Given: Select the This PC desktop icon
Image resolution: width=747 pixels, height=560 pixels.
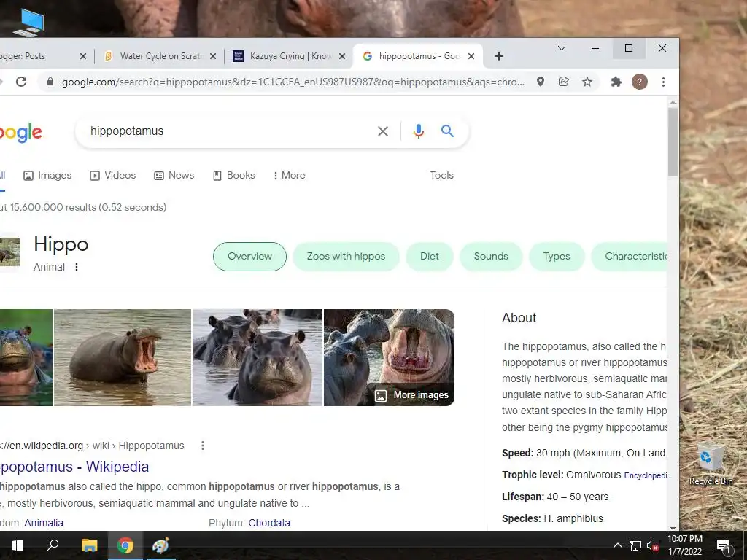Looking at the screenshot, I should [x=29, y=23].
